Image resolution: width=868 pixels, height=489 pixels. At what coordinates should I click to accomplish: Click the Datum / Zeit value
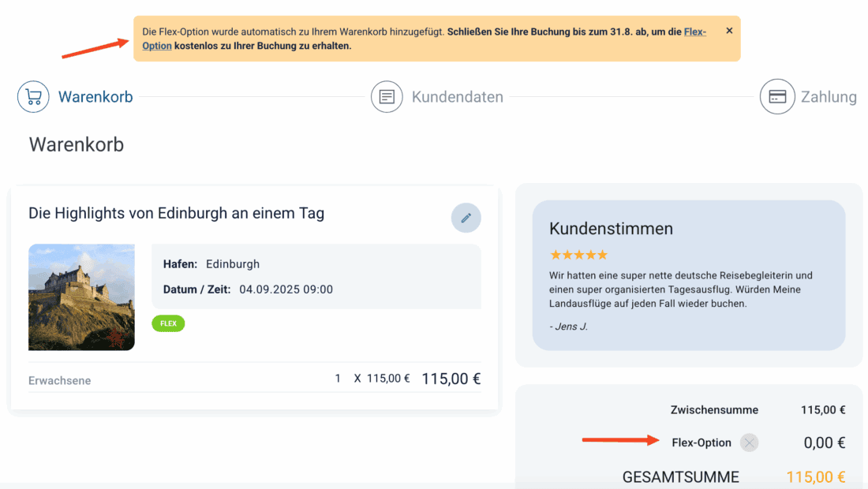point(286,289)
